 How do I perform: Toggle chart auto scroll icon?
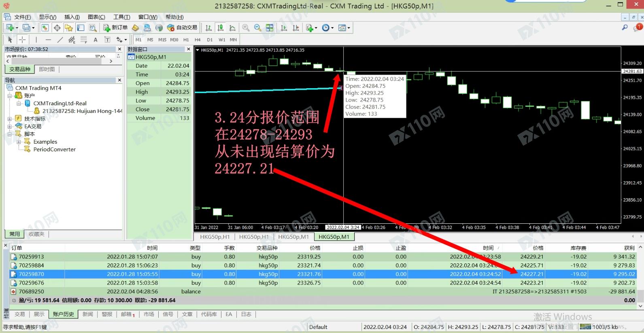click(x=284, y=28)
